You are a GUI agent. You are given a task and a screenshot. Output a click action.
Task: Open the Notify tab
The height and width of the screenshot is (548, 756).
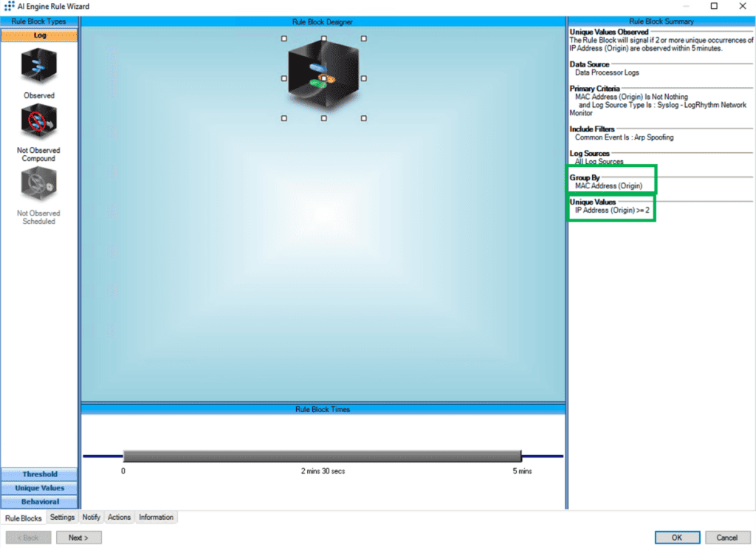pyautogui.click(x=91, y=517)
